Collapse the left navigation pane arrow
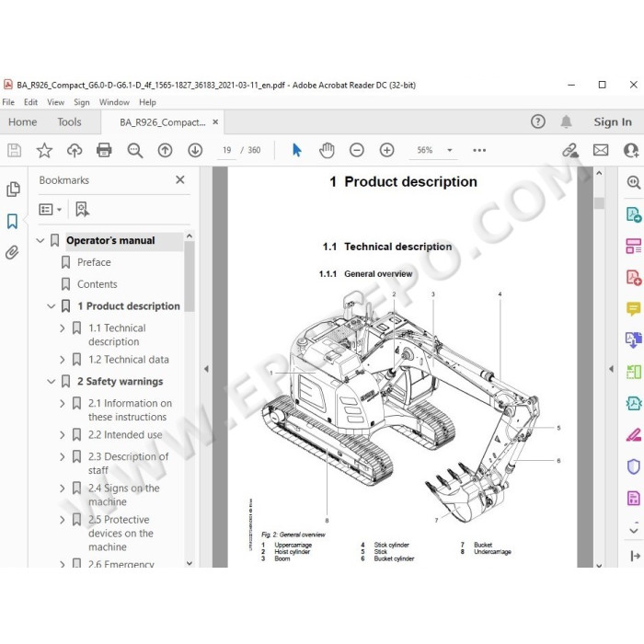 tap(206, 369)
